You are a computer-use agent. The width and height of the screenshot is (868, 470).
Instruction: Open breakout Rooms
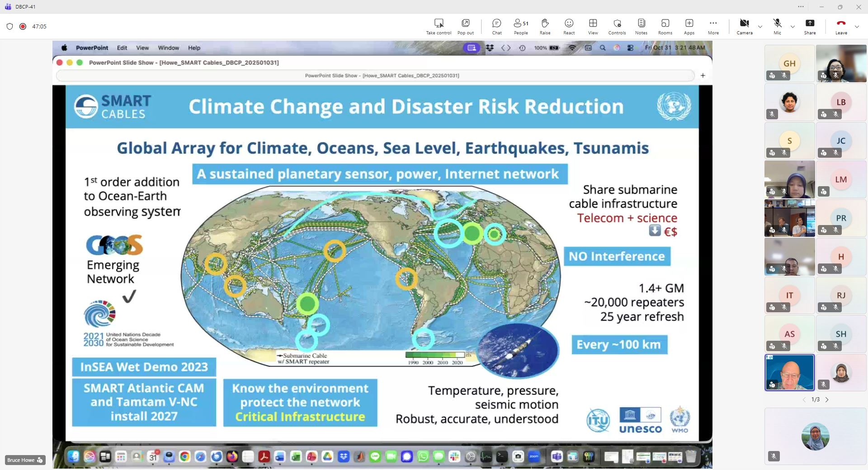tap(665, 26)
